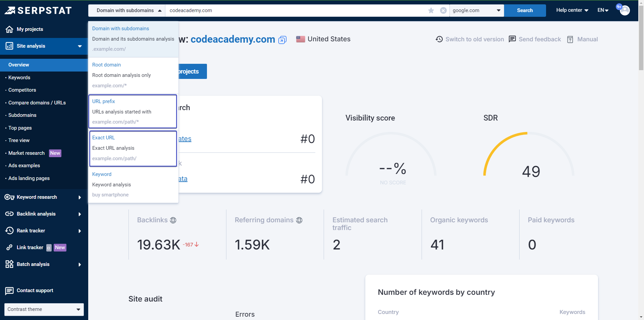
Task: Click the domain search input field
Action: [x=295, y=10]
